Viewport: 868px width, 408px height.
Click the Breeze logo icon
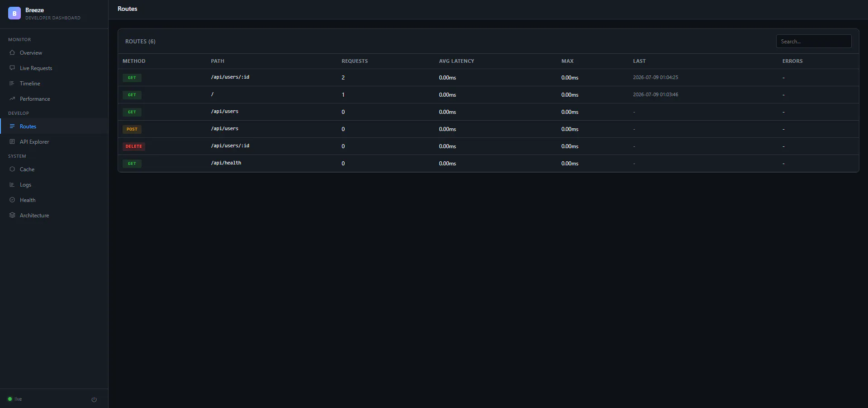[x=14, y=14]
